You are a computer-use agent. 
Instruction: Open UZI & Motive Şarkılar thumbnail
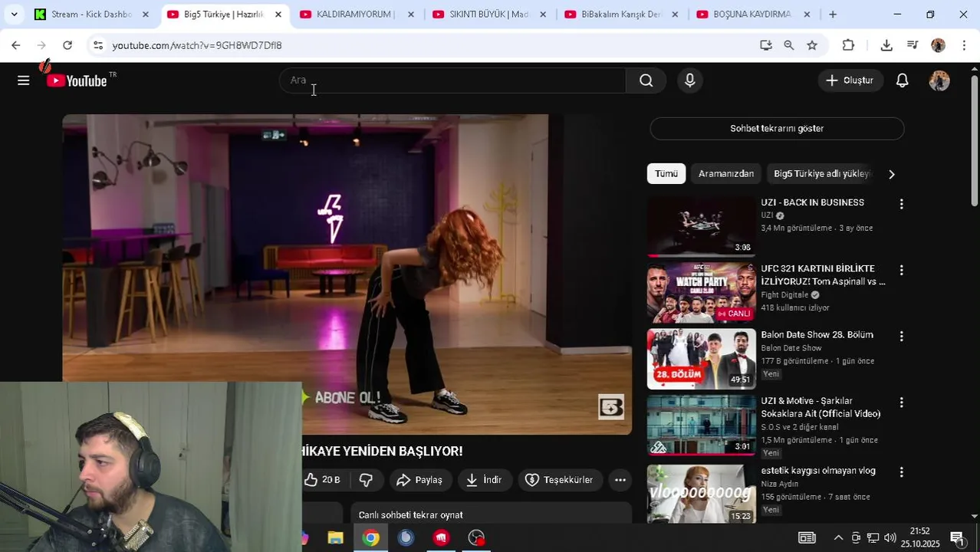pyautogui.click(x=702, y=425)
